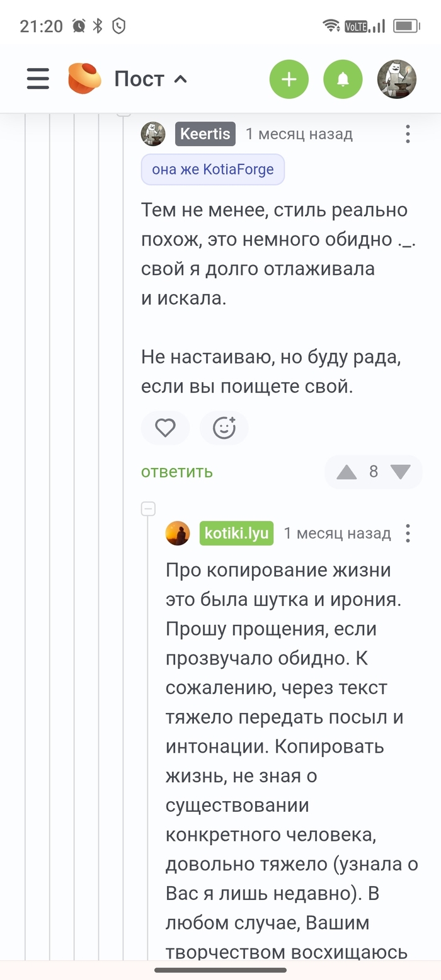
Task: Open kotiki.lyu sunset avatar
Action: click(178, 533)
